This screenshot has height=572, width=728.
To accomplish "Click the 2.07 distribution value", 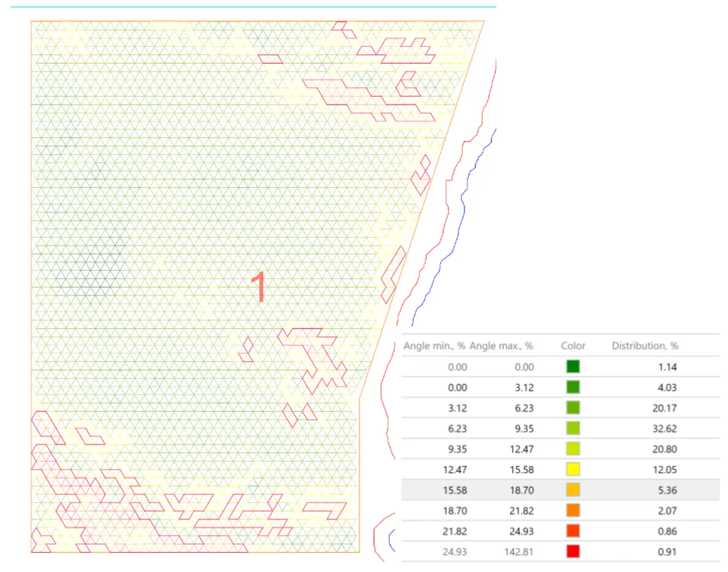I will (x=667, y=511).
